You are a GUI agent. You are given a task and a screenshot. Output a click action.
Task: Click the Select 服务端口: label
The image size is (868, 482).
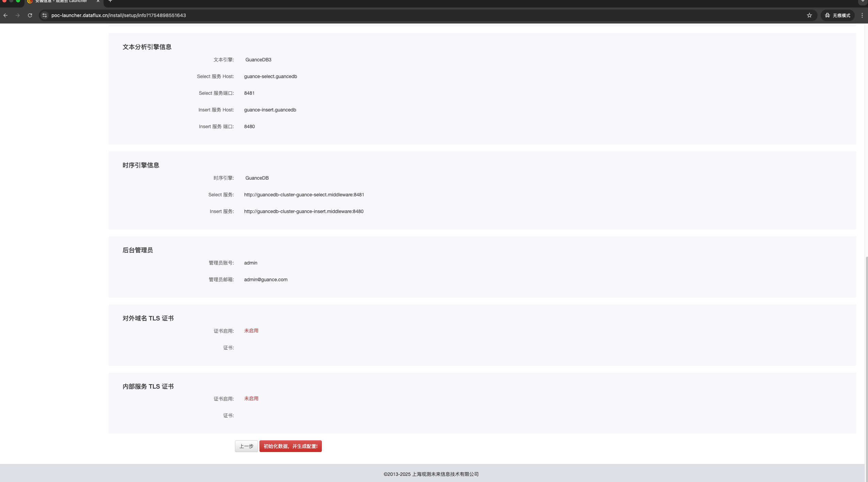[216, 93]
